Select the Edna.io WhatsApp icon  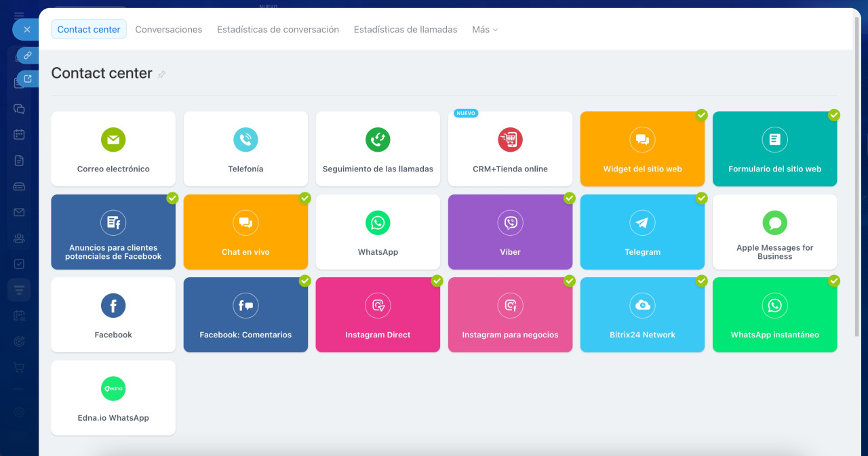(x=113, y=389)
